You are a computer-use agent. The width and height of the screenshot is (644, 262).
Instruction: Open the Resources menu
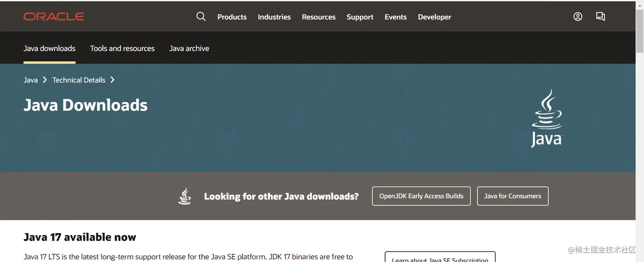319,17
